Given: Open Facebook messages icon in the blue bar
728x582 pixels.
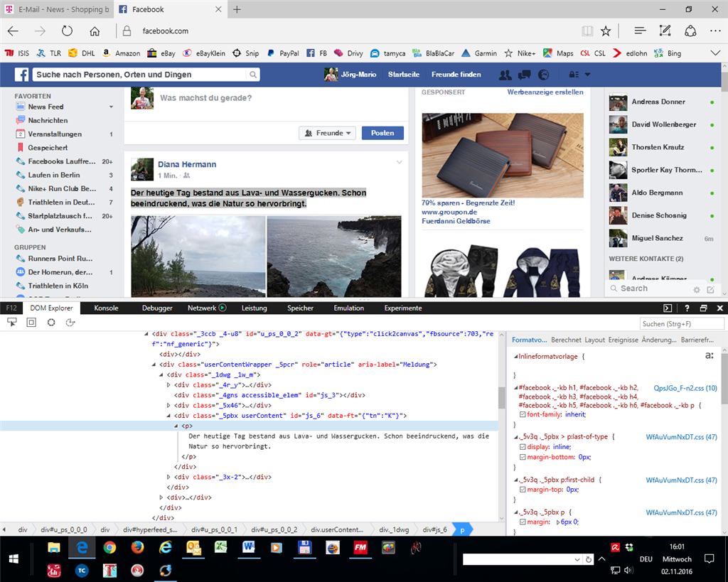Looking at the screenshot, I should pyautogui.click(x=524, y=75).
